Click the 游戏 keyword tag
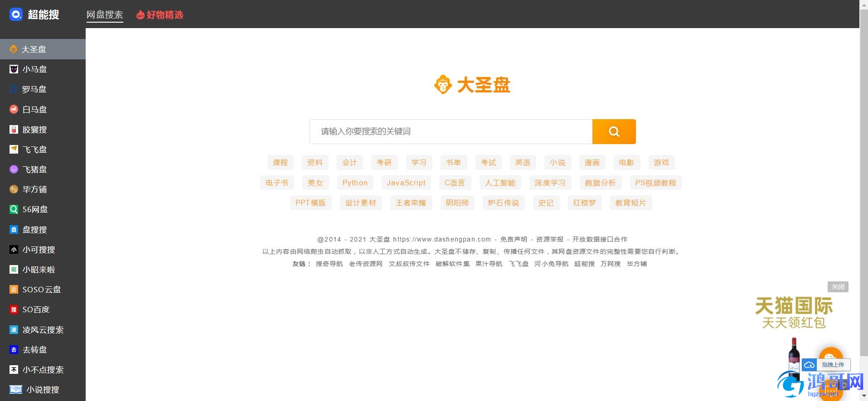The image size is (868, 401). 661,162
